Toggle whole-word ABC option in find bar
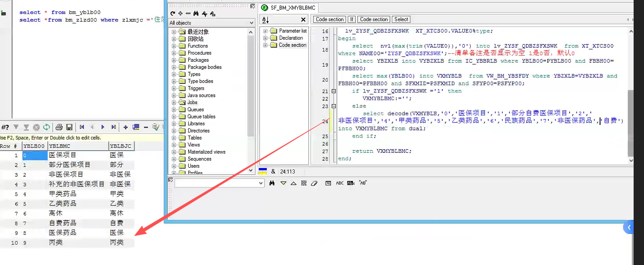 (x=340, y=183)
